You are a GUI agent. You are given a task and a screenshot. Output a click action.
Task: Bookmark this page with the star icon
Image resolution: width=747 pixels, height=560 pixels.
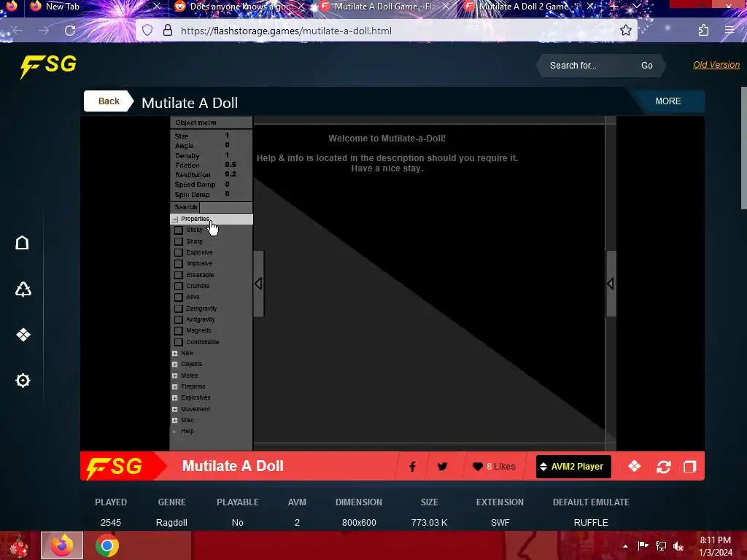625,31
